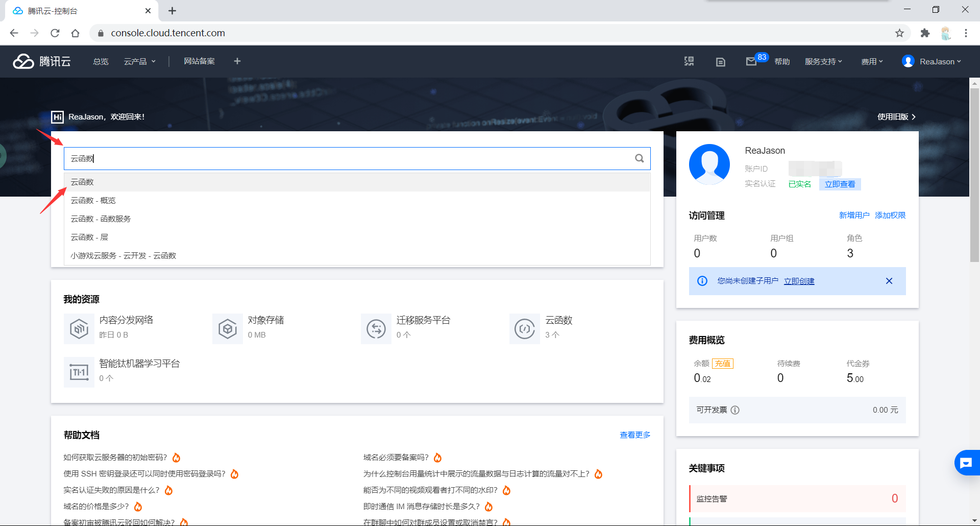Open the 网站备案 menu item
The width and height of the screenshot is (980, 526).
point(200,61)
